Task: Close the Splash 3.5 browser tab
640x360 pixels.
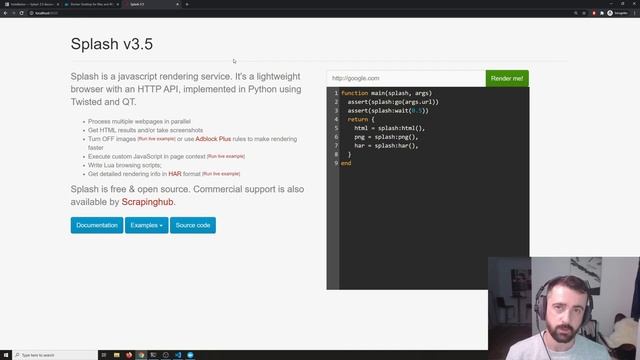Action: point(177,4)
